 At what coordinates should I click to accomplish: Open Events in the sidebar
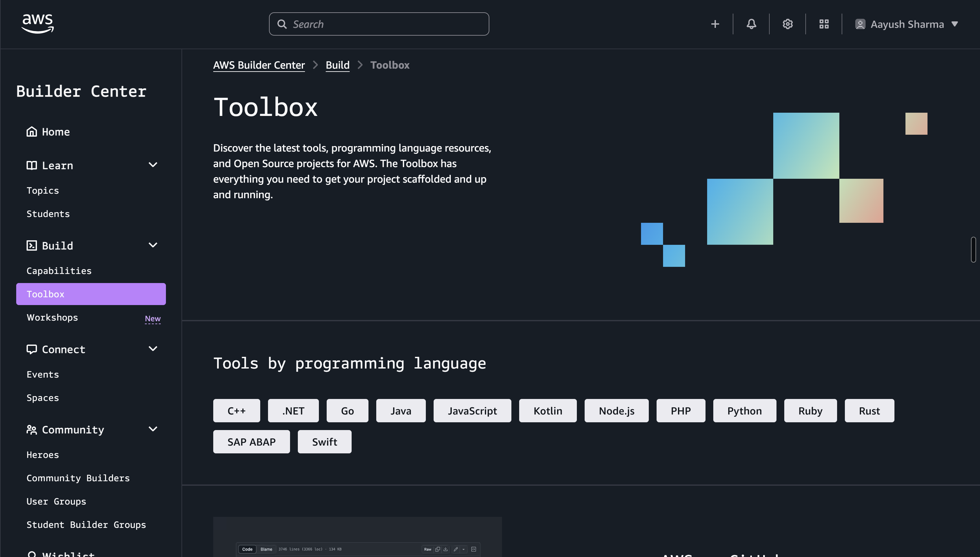(42, 375)
